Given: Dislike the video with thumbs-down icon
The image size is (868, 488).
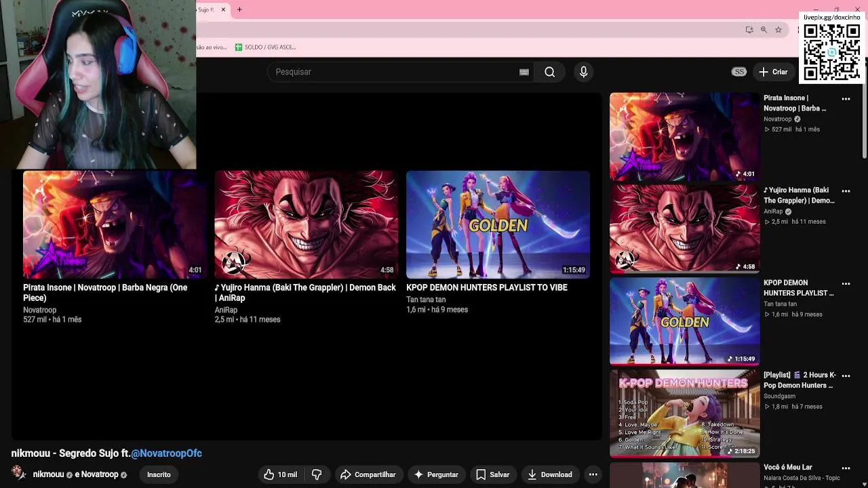Looking at the screenshot, I should click(x=317, y=474).
